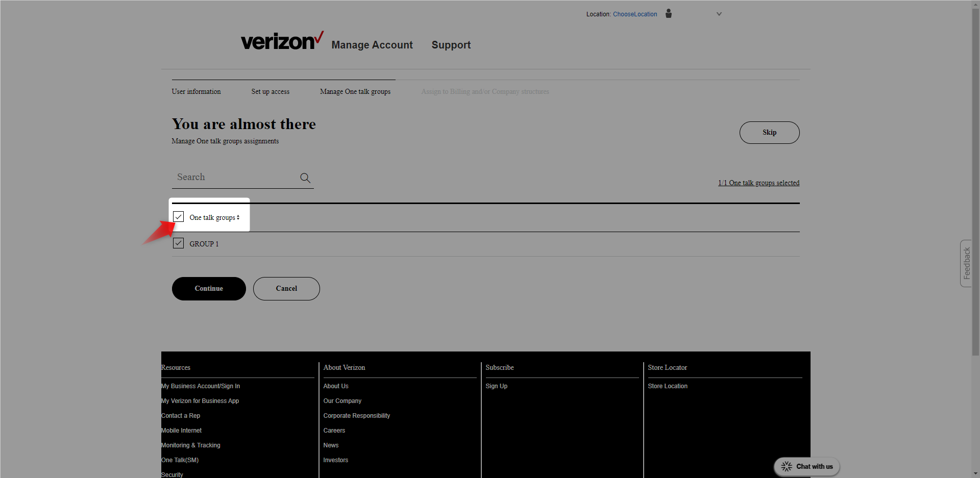Click the user profile icon
980x478 pixels.
pyautogui.click(x=669, y=14)
